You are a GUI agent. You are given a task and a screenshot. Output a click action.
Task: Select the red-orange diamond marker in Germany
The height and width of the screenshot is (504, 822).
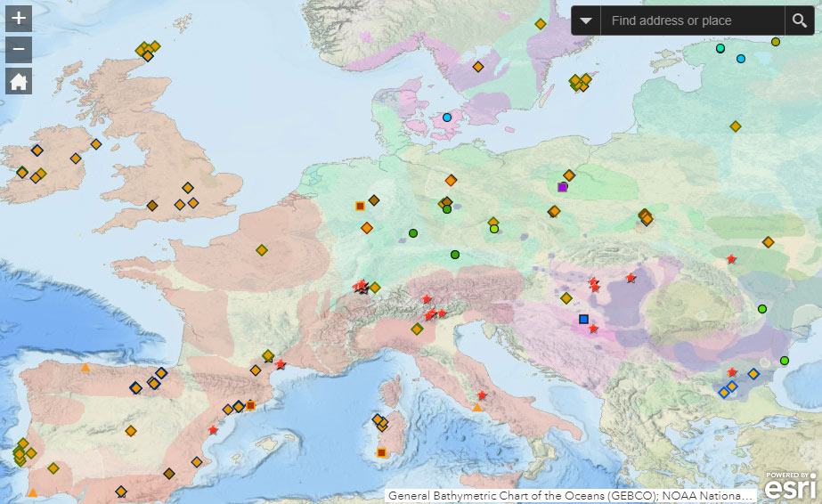coord(366,228)
